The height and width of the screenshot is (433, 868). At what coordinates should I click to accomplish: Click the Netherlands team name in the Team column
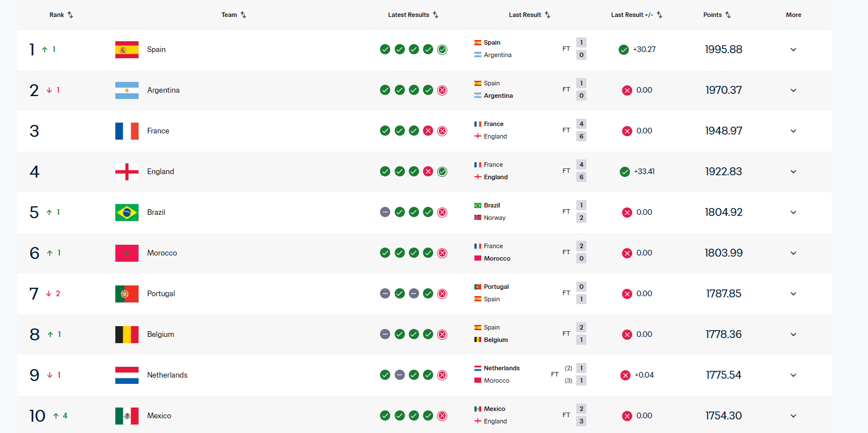167,375
